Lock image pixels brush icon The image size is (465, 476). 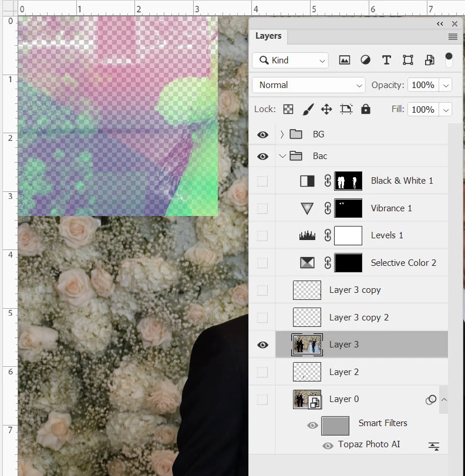pos(308,109)
